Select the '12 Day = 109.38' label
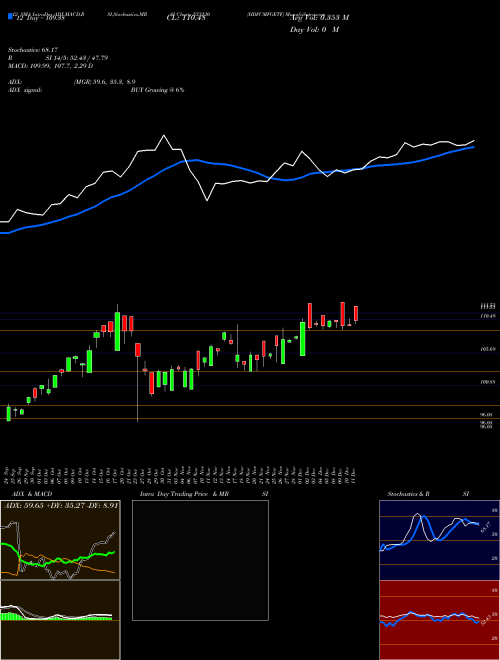This screenshot has height=660, width=500. 40,19
